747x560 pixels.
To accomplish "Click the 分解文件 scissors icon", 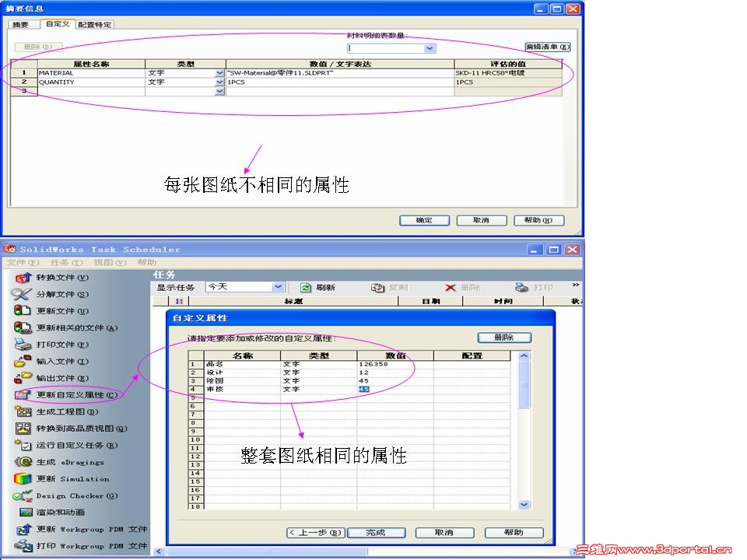I will 22,294.
